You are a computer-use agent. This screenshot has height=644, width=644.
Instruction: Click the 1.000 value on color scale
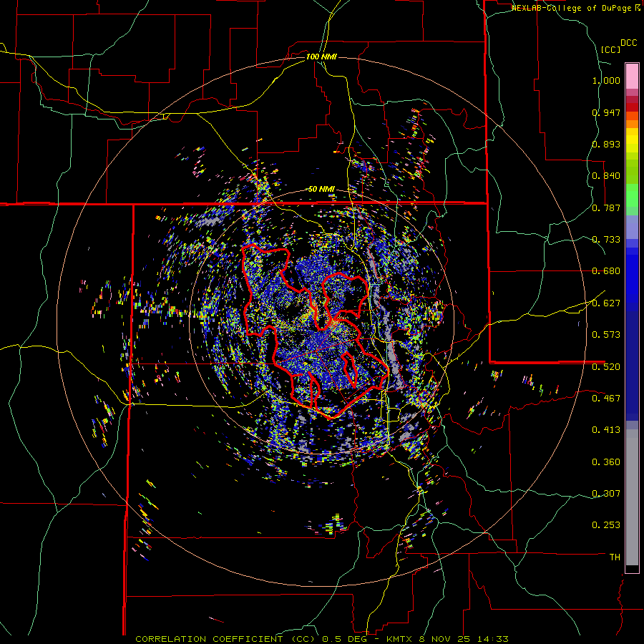click(x=606, y=80)
